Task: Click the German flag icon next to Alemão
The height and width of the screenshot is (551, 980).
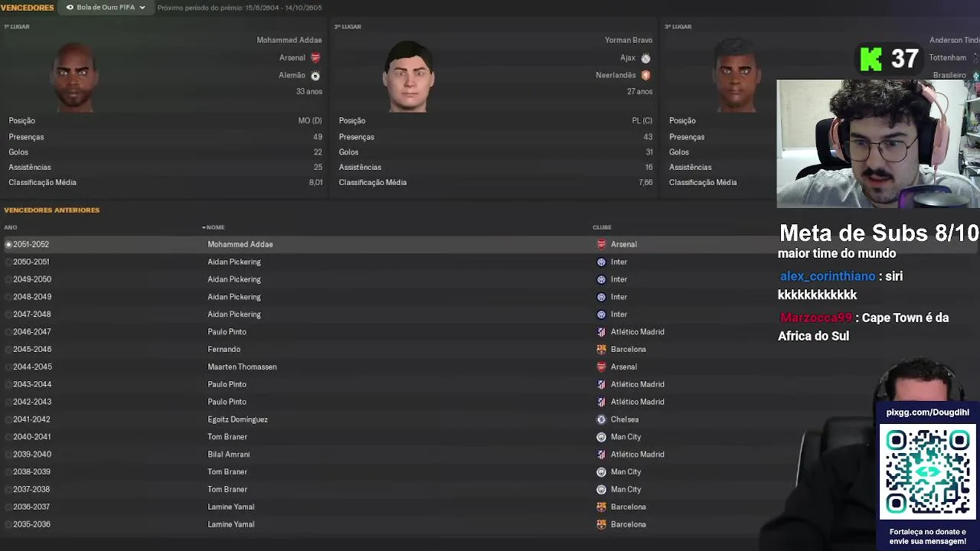Action: [315, 76]
